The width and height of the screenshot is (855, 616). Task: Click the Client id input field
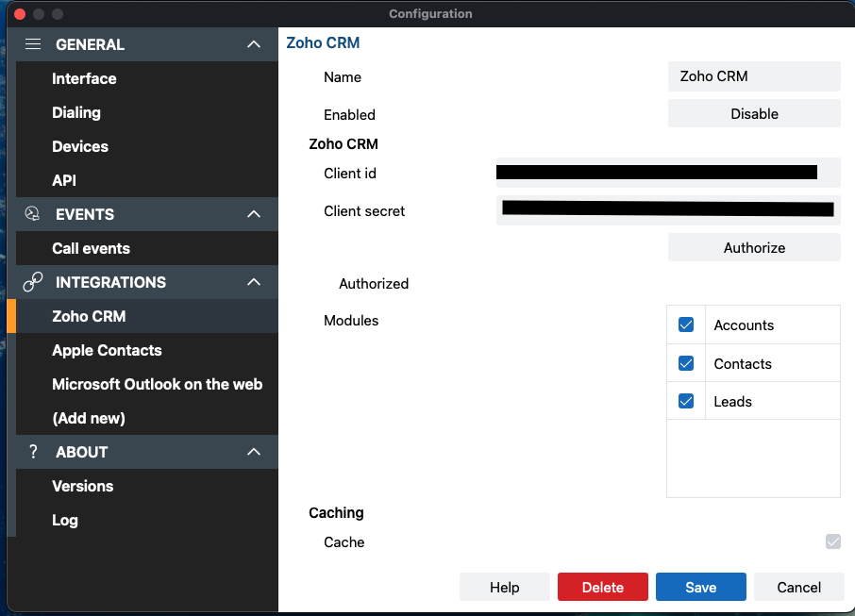point(668,173)
